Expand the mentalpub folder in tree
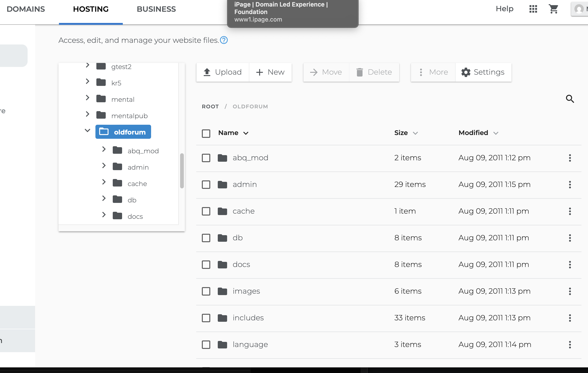This screenshot has height=373, width=588. click(x=87, y=114)
